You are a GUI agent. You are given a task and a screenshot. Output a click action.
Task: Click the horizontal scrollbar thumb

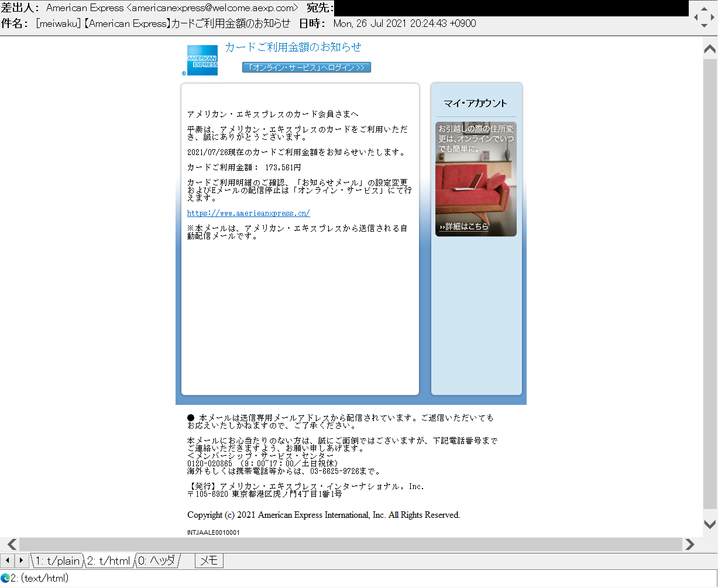tap(351, 545)
